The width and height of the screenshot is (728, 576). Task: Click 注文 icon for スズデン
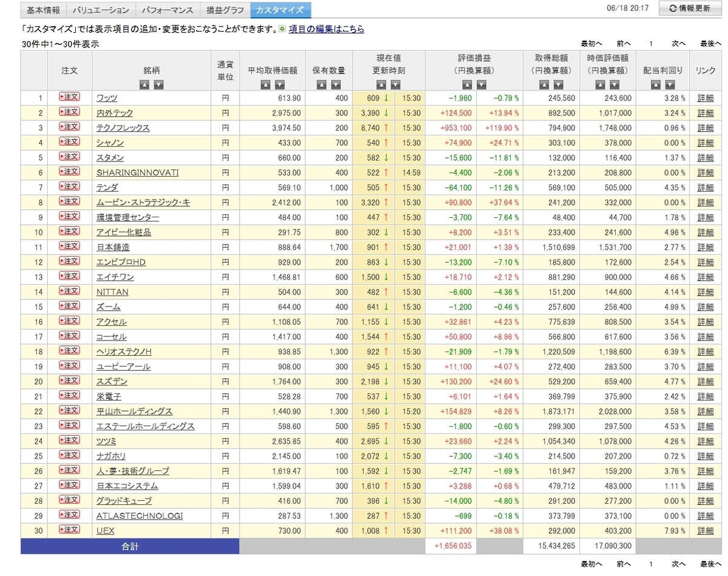coord(69,381)
